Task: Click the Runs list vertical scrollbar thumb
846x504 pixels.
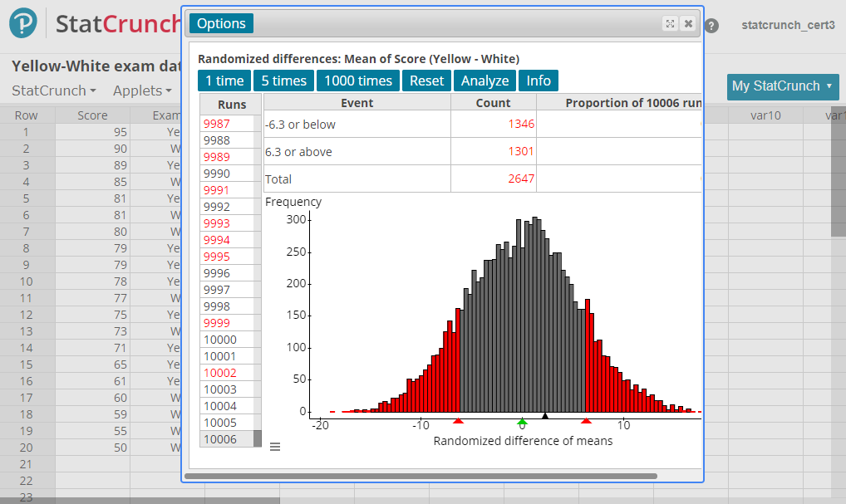Action: point(258,438)
